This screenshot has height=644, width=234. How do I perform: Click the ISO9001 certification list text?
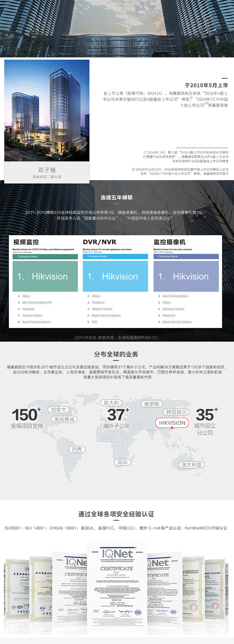point(116,528)
